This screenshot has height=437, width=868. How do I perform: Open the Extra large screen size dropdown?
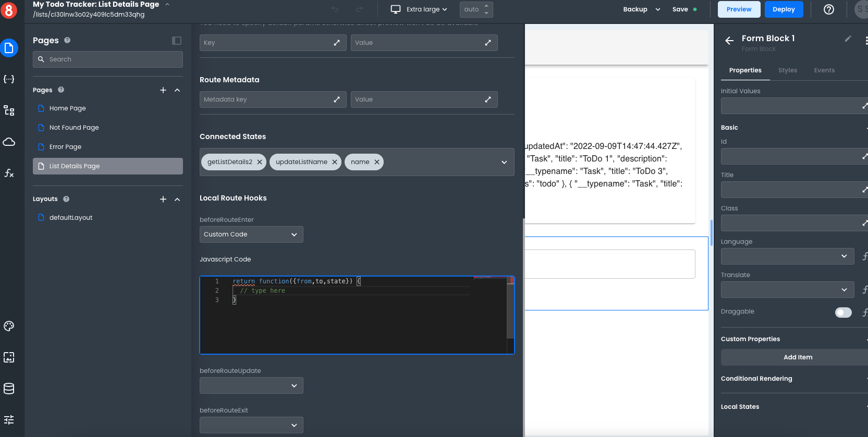[x=420, y=9]
